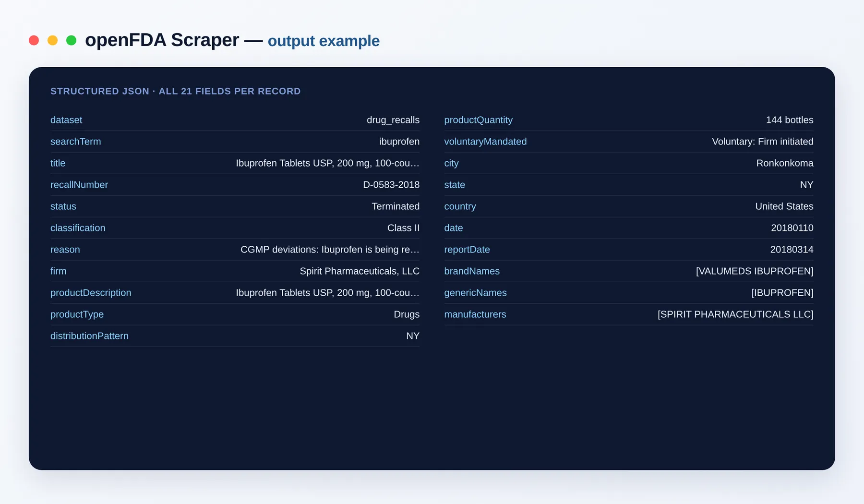Click the 'city' field name
The height and width of the screenshot is (504, 864).
(452, 163)
